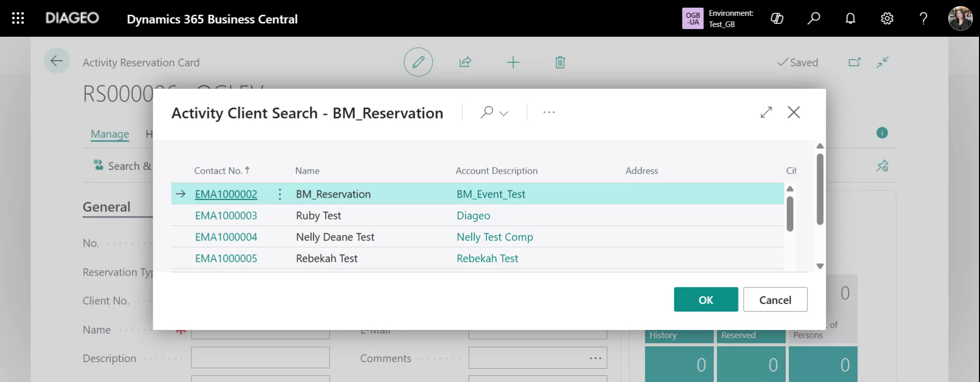Click the list's inner scrollbar up arrow
980x382 pixels.
coord(790,188)
